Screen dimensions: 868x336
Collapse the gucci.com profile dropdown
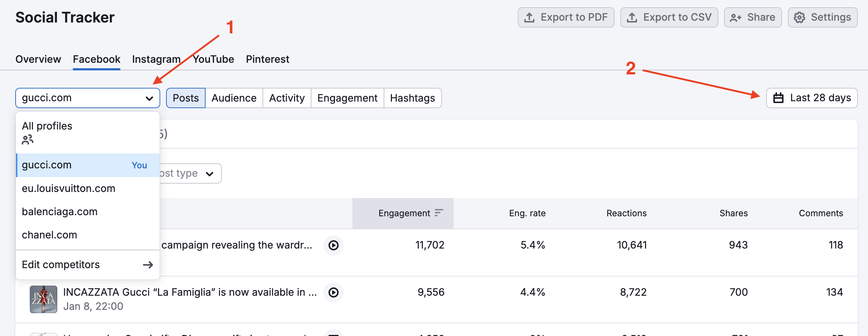point(149,98)
